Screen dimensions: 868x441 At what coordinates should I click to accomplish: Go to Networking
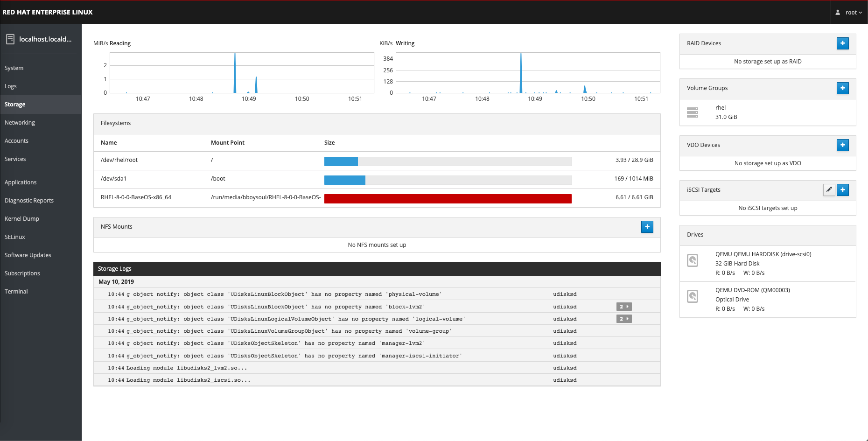point(41,123)
